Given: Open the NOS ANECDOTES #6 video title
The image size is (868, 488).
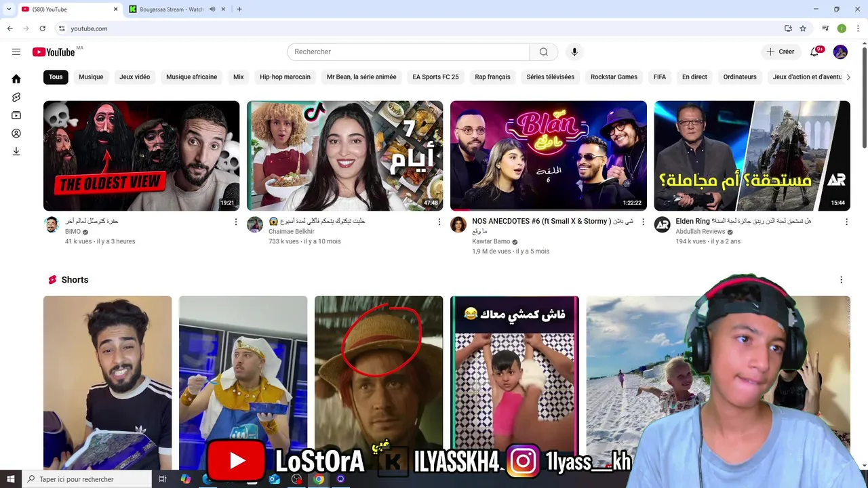Looking at the screenshot, I should 553,226.
